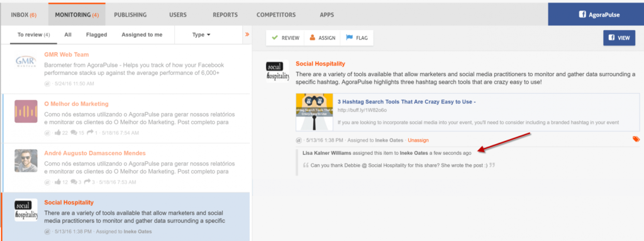The height and width of the screenshot is (241, 644).
Task: Switch to the Reports tab
Action: coord(225,15)
